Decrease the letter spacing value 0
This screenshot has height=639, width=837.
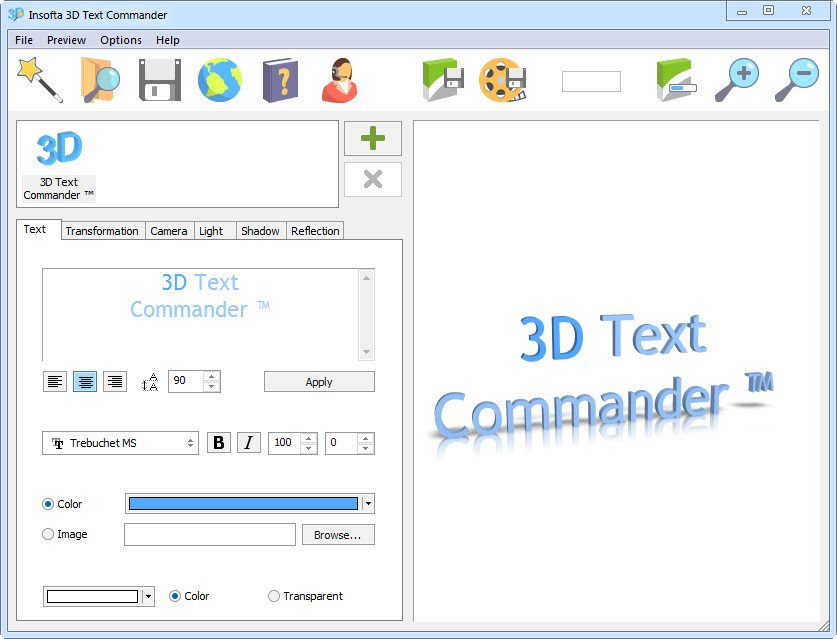tap(366, 448)
